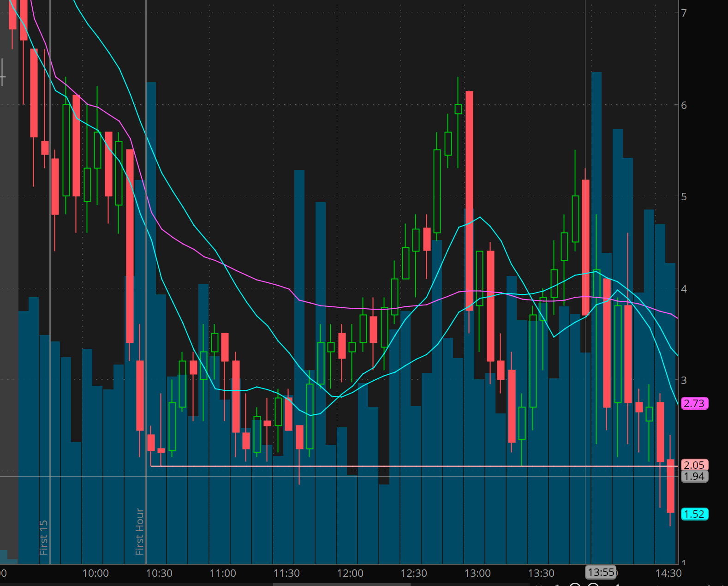
Task: Click the 11:00 time axis label
Action: 223,573
